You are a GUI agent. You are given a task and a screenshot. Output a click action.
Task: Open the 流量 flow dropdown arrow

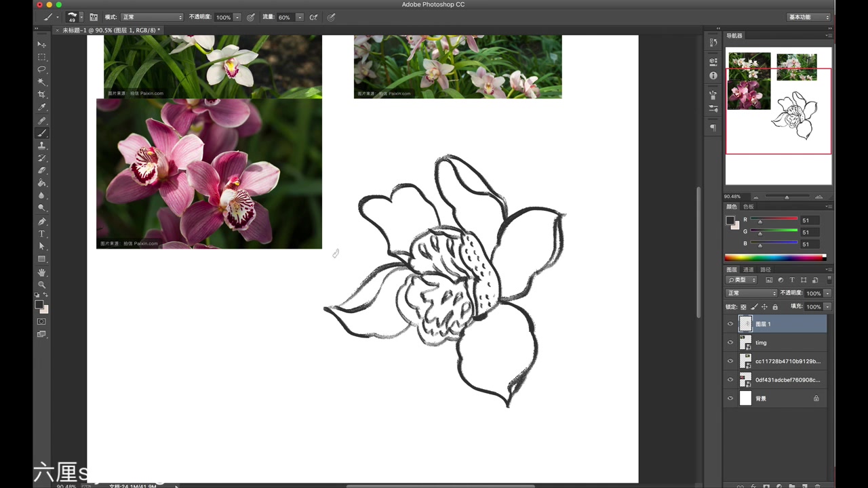(299, 17)
